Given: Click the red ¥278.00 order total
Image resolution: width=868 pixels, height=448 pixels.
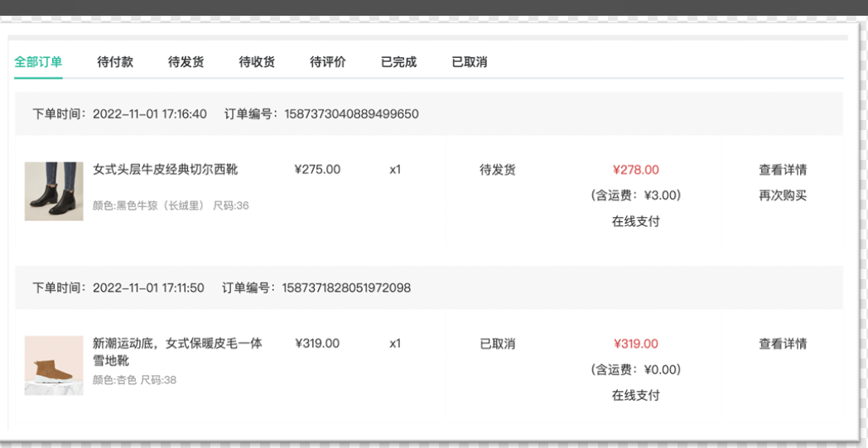Looking at the screenshot, I should tap(635, 170).
